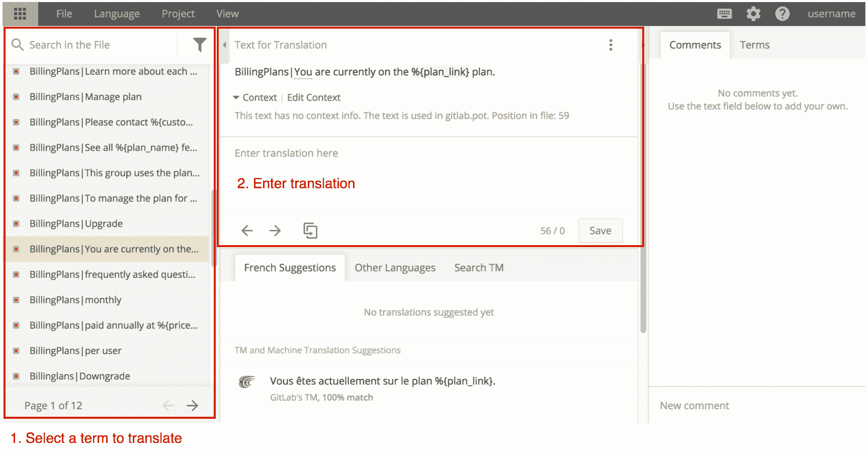Collapse the Context section
The image size is (868, 454).
click(254, 97)
